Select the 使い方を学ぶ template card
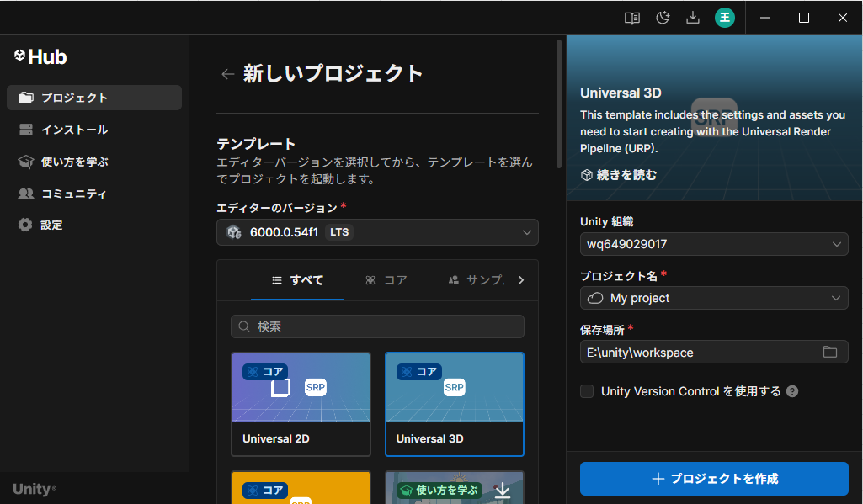The image size is (863, 504). pyautogui.click(x=455, y=487)
